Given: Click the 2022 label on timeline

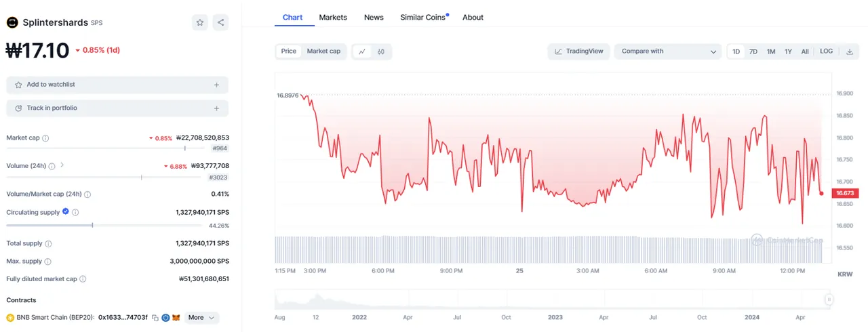Looking at the screenshot, I should [360, 317].
